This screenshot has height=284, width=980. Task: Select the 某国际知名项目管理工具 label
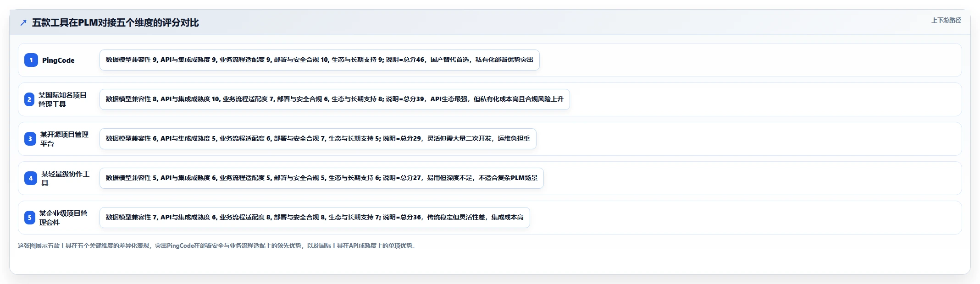(62, 99)
